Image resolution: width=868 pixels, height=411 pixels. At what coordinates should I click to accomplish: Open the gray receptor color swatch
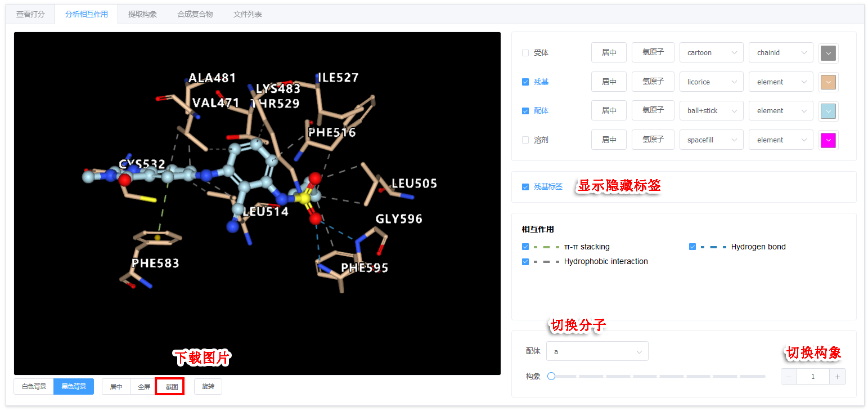828,53
